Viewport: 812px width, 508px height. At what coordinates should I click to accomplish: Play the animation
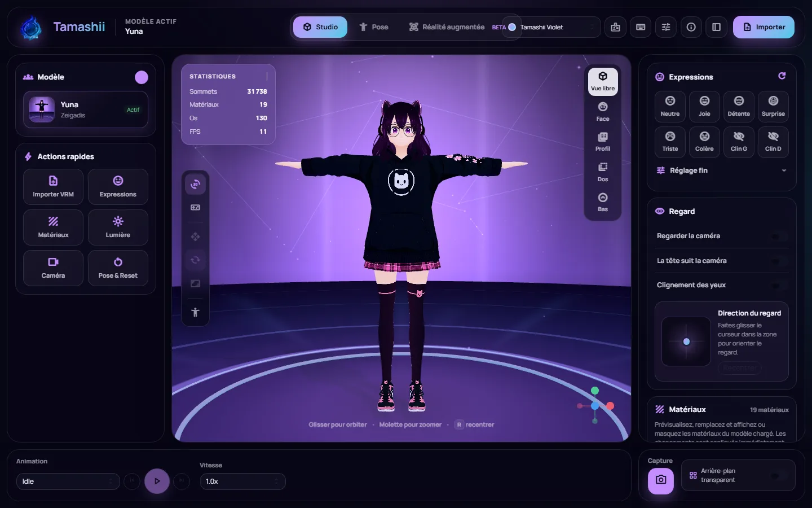pyautogui.click(x=157, y=481)
